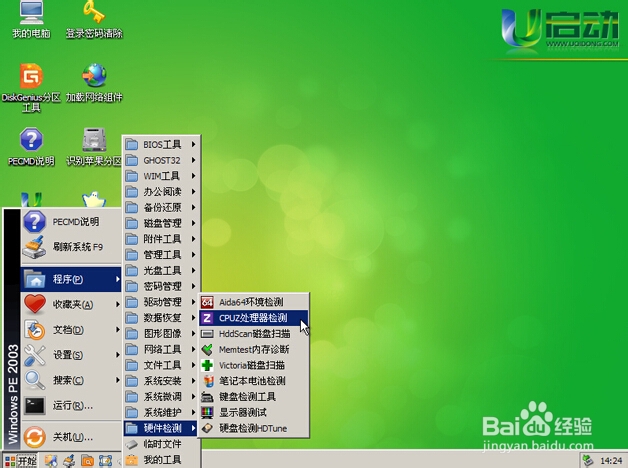Launch 键盘检测工具 entry
The image size is (628, 468).
[254, 397]
